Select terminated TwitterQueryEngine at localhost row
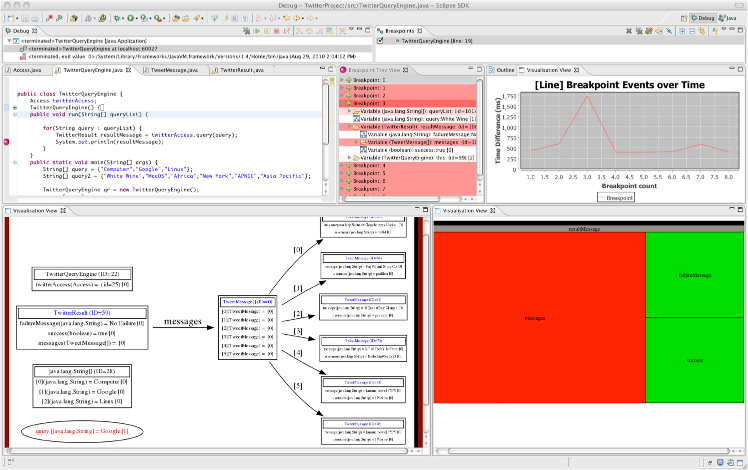The width and height of the screenshot is (748, 470). tap(187, 49)
